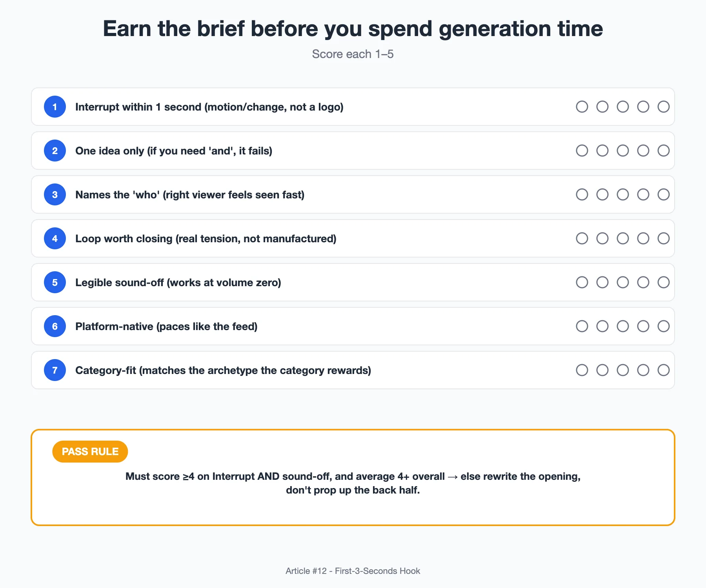Screen dimensions: 706x588
Task: Rate One idea only as 3
Action: [623, 151]
